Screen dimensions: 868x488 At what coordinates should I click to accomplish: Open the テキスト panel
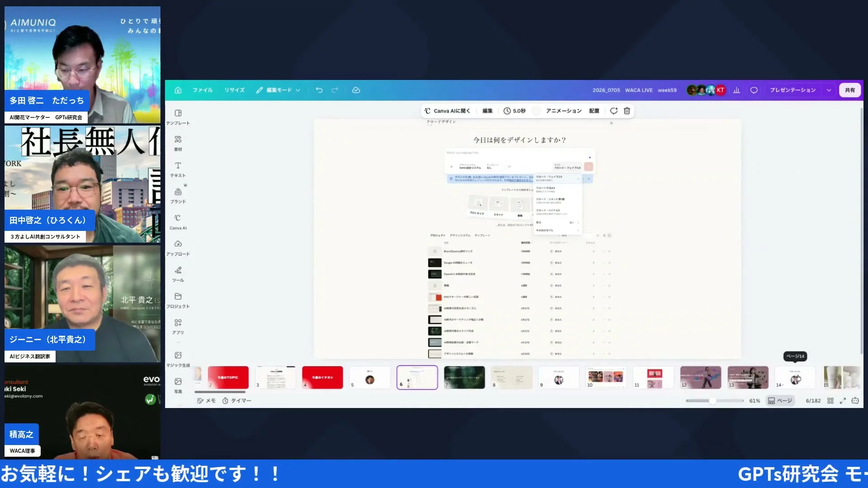coord(178,169)
